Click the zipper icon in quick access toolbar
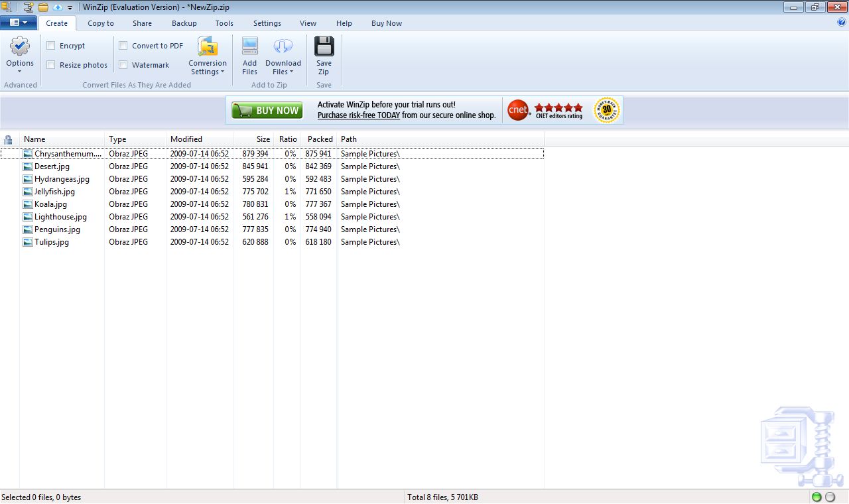Image resolution: width=849 pixels, height=504 pixels. [x=29, y=7]
